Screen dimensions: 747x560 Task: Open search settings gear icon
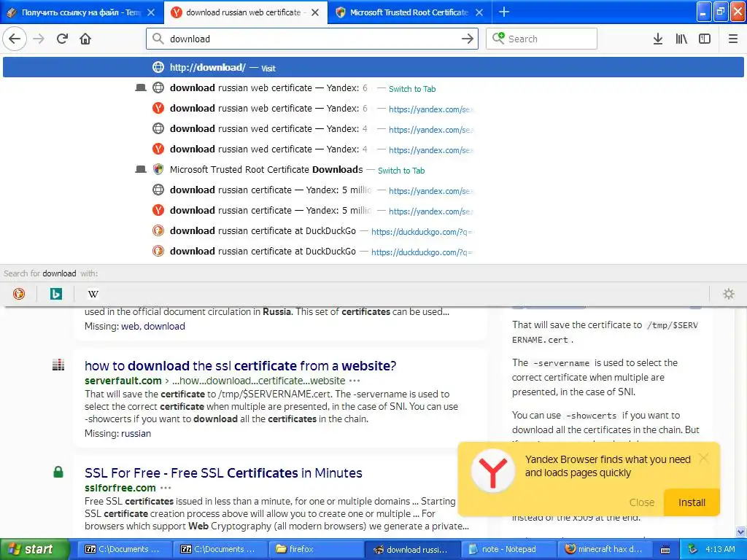tap(729, 294)
